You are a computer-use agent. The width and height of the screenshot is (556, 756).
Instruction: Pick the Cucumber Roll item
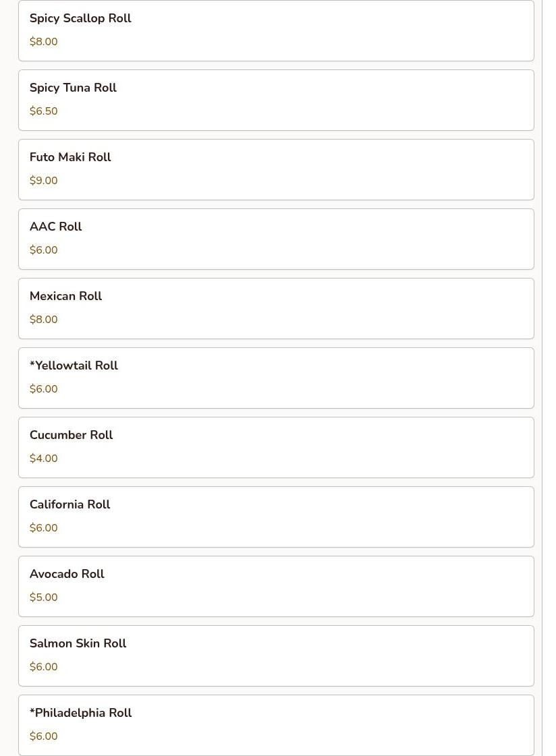[x=276, y=447]
